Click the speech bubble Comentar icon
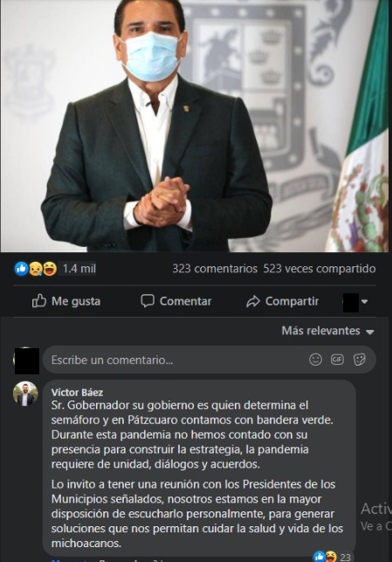 coord(148,301)
